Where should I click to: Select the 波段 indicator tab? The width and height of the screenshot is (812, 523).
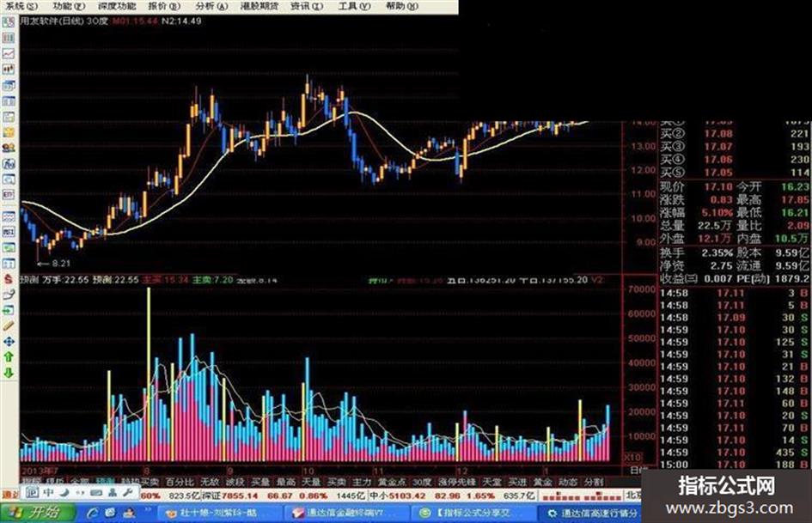coord(235,482)
